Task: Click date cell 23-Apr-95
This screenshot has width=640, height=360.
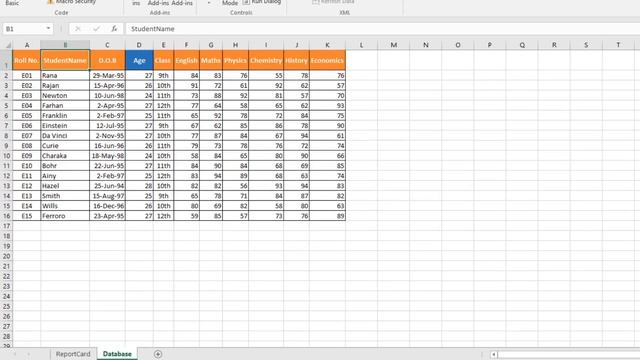Action: coord(107,216)
